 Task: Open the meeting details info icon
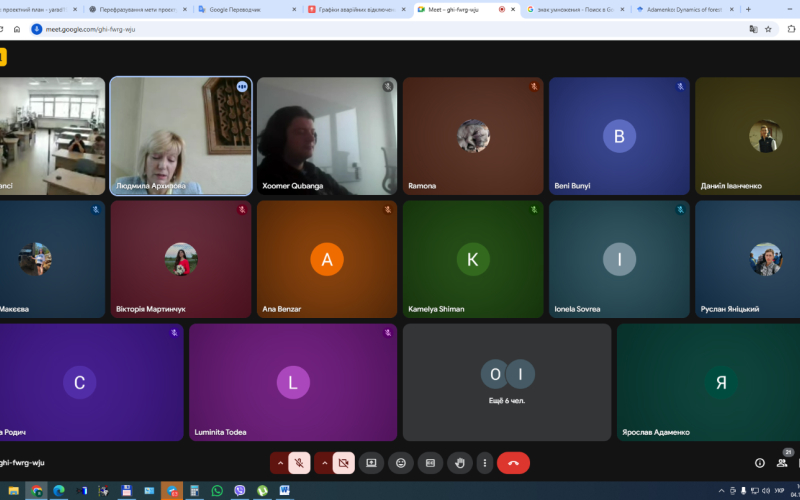point(759,463)
